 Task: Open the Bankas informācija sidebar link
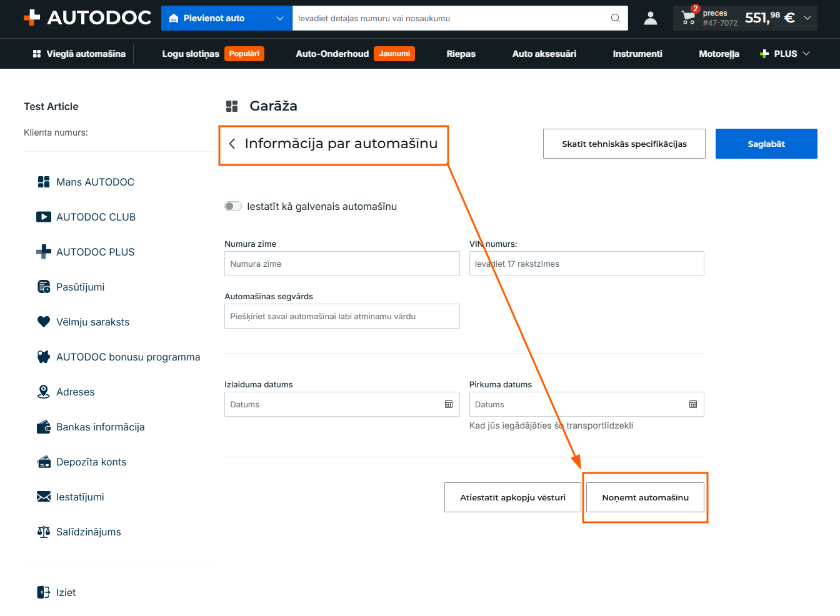click(x=100, y=427)
